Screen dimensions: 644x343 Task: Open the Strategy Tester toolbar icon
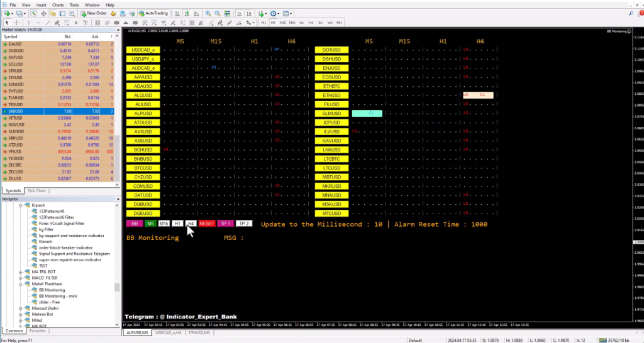point(72,14)
